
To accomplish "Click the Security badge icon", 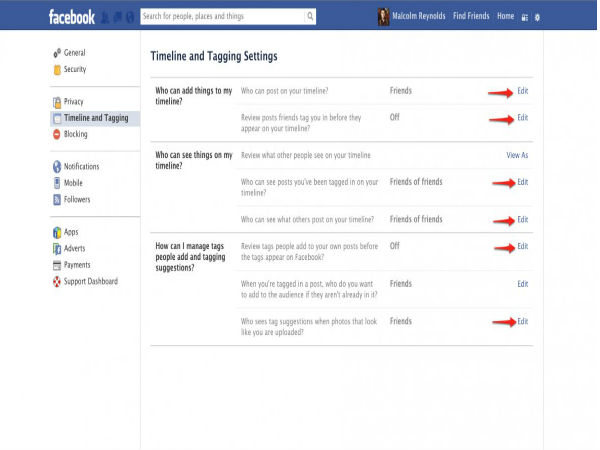I will (x=57, y=70).
